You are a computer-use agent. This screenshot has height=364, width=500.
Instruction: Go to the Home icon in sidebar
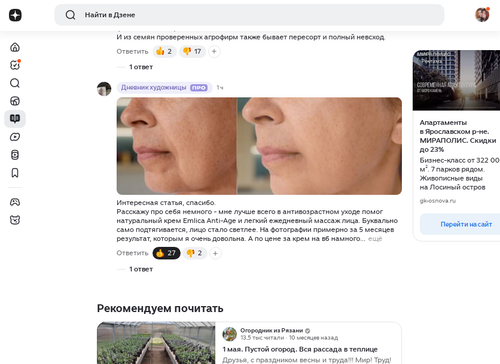pos(15,47)
